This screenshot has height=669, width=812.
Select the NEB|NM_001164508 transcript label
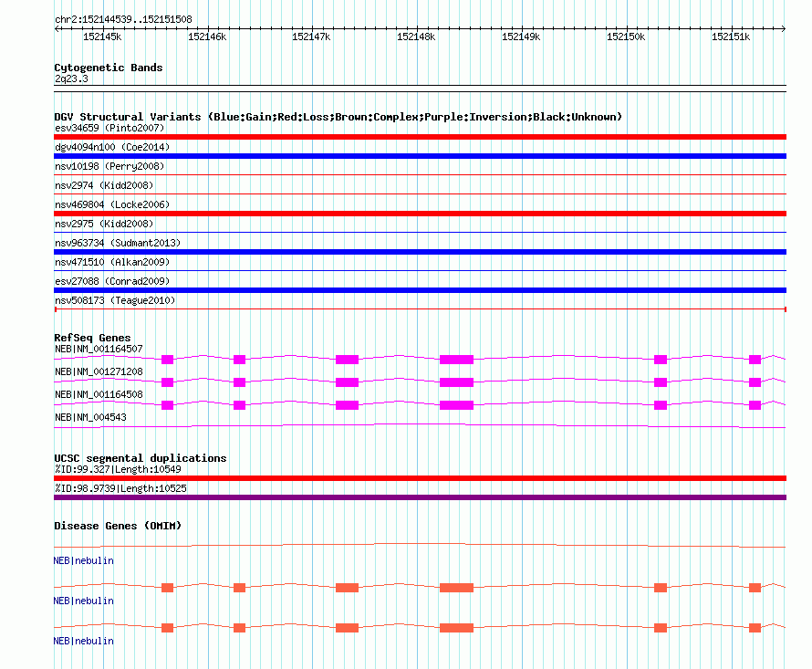pyautogui.click(x=99, y=395)
